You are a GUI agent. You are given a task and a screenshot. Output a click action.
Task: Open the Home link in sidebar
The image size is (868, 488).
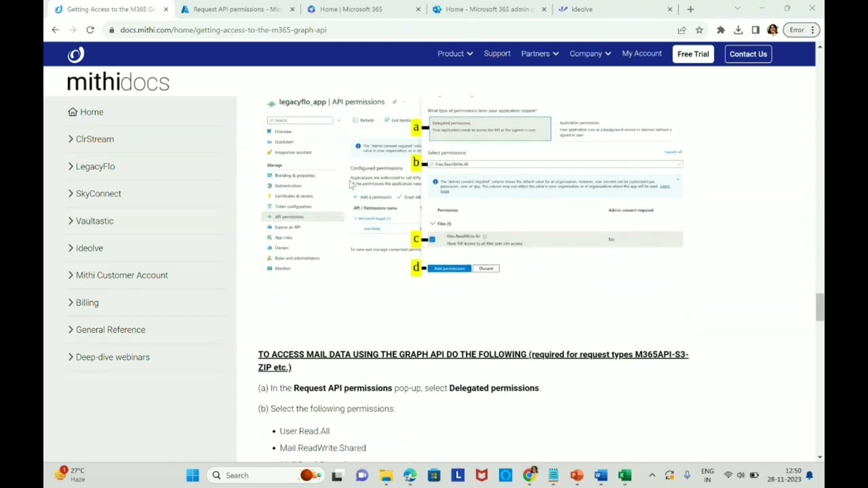point(92,112)
